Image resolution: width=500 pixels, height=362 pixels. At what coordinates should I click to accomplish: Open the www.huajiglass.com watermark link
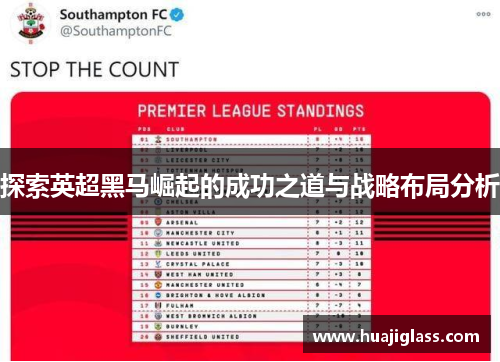pos(396,336)
